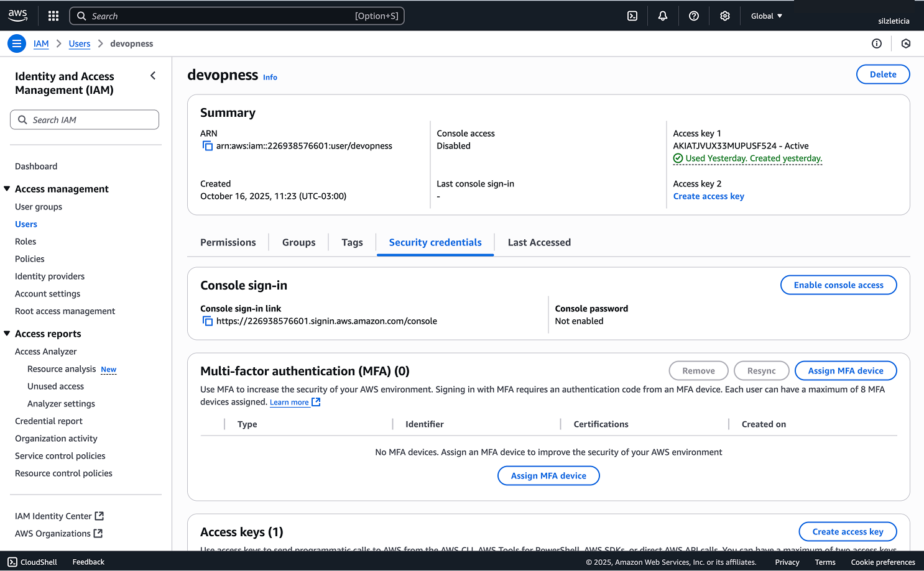924x571 pixels.
Task: Open CloudShell from the top bar
Action: [x=632, y=16]
